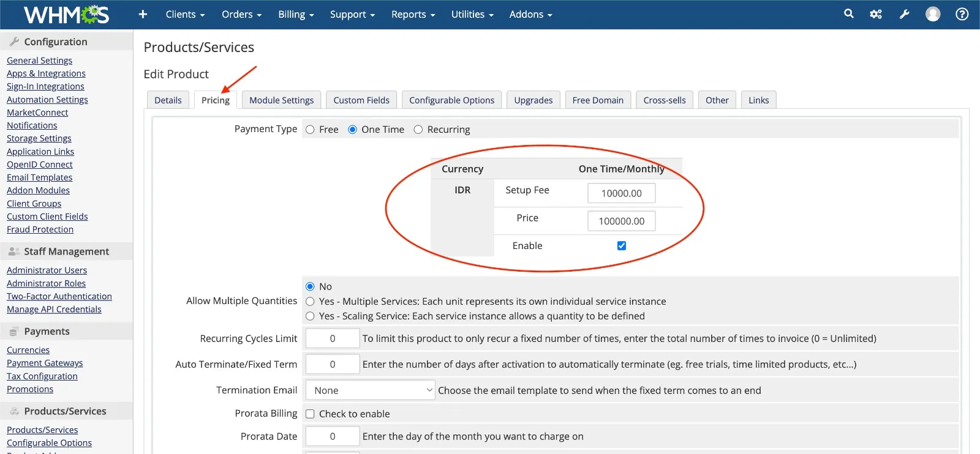Image resolution: width=980 pixels, height=454 pixels.
Task: Open the Upgrades tab
Action: [533, 100]
